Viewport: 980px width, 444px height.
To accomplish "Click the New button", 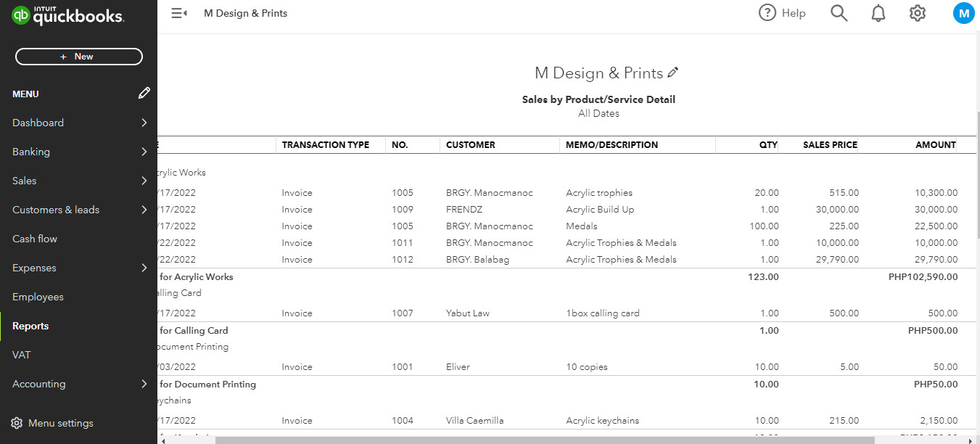I will click(x=79, y=57).
